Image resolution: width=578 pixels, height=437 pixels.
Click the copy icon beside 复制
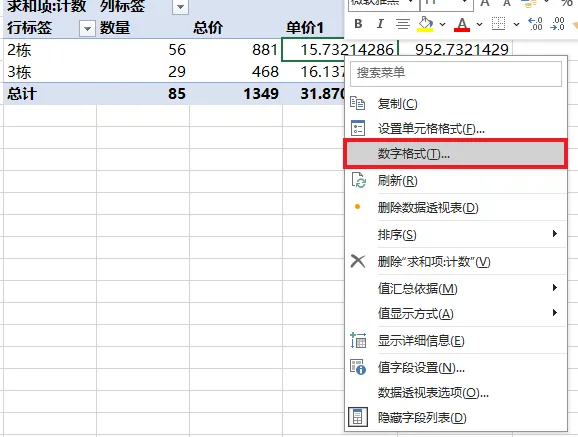click(x=358, y=103)
